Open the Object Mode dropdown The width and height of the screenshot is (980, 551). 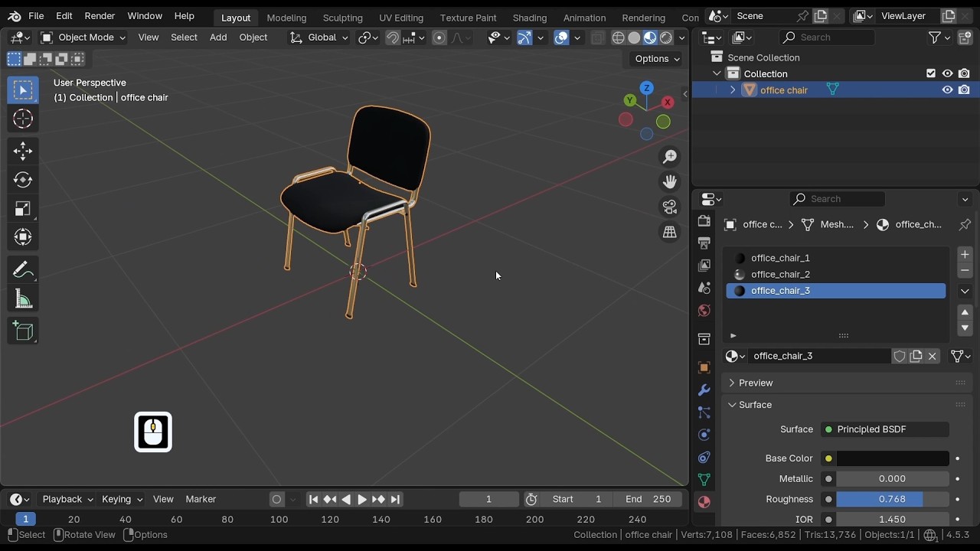coord(83,37)
